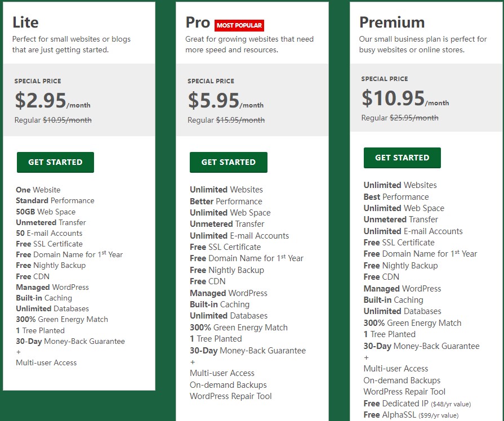Select the Pro plan heading
Viewport: 504px width, 421px height.
coord(198,23)
